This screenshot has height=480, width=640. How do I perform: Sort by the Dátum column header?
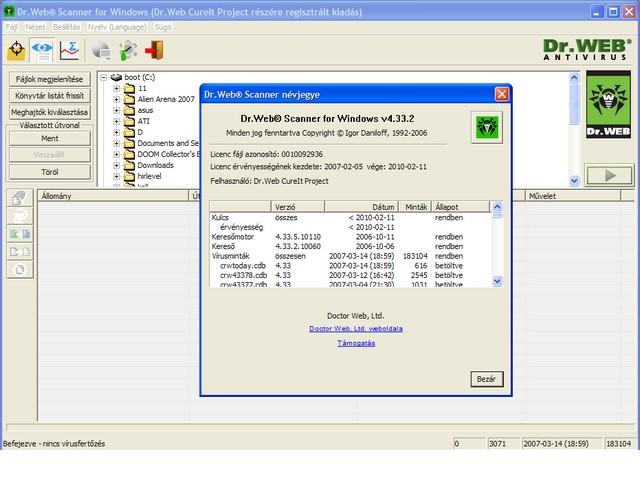click(x=362, y=207)
